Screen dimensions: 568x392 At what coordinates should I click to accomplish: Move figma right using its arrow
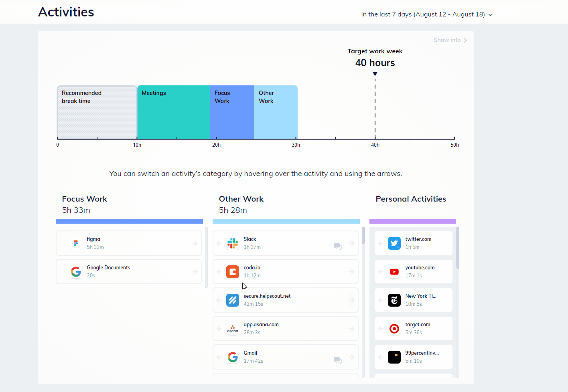pos(195,243)
